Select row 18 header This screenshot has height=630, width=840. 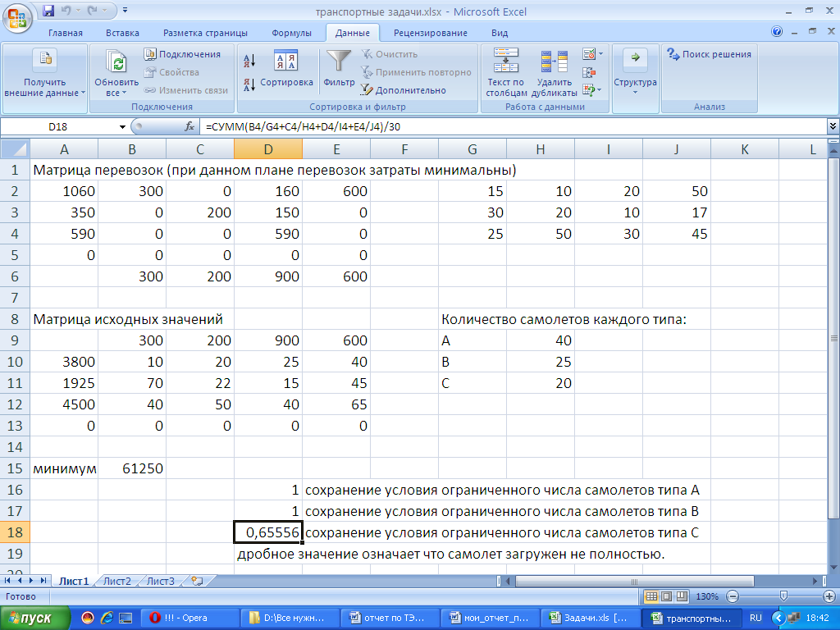coord(15,532)
